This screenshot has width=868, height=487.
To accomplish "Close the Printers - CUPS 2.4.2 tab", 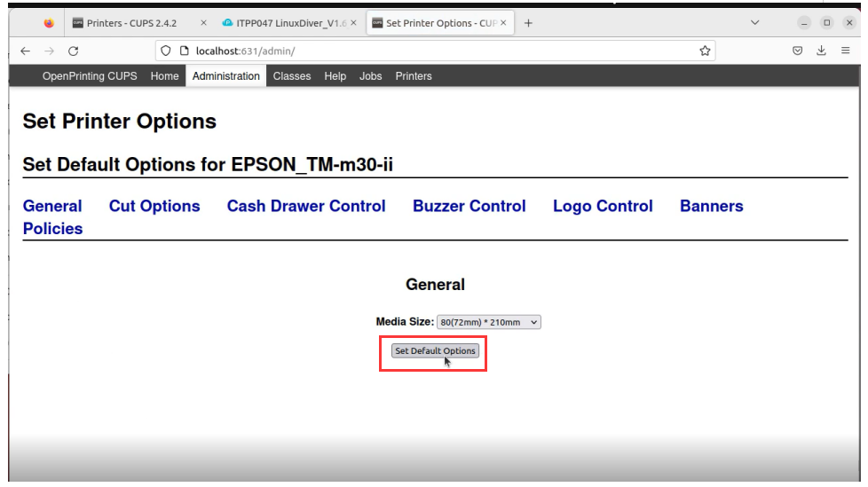I will (x=203, y=23).
